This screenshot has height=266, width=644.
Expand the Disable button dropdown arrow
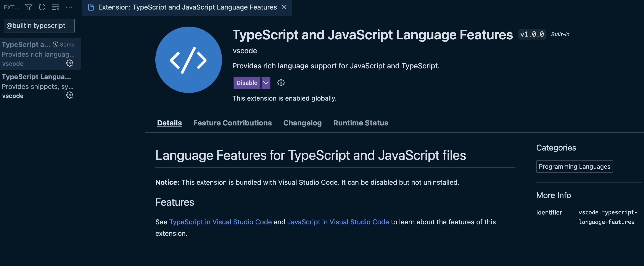(x=266, y=83)
